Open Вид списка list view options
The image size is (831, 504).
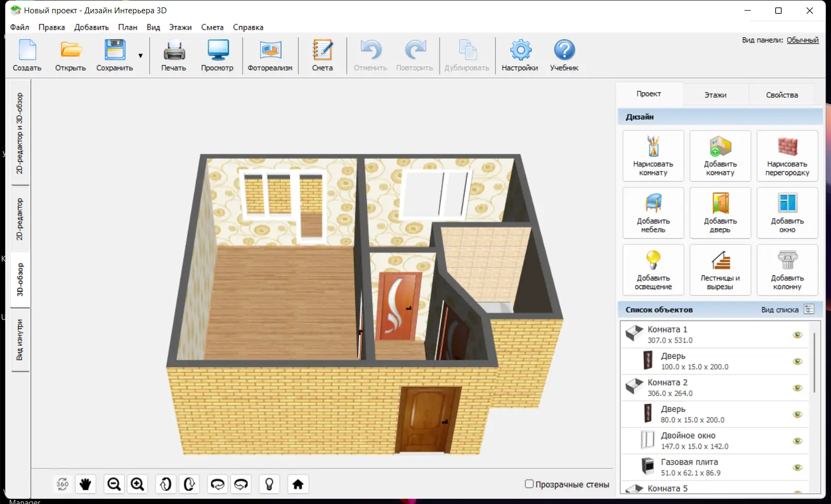(809, 309)
